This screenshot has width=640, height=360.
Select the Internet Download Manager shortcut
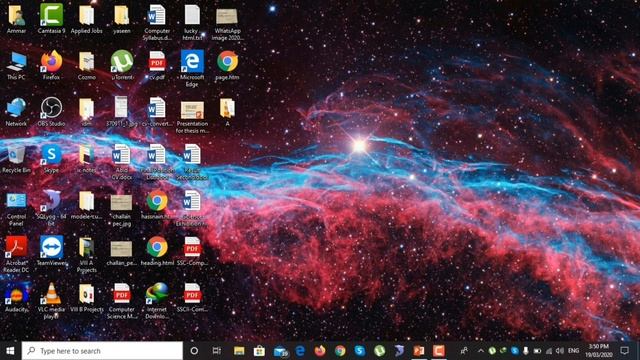click(x=157, y=301)
